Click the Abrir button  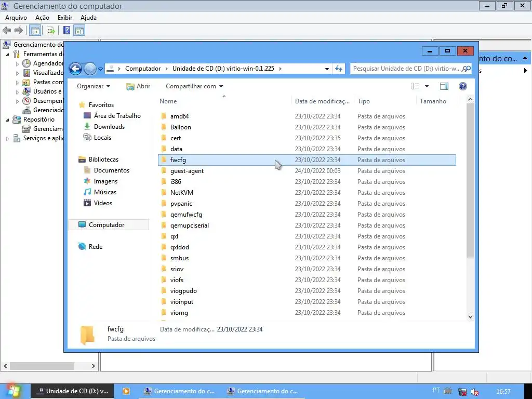click(138, 86)
